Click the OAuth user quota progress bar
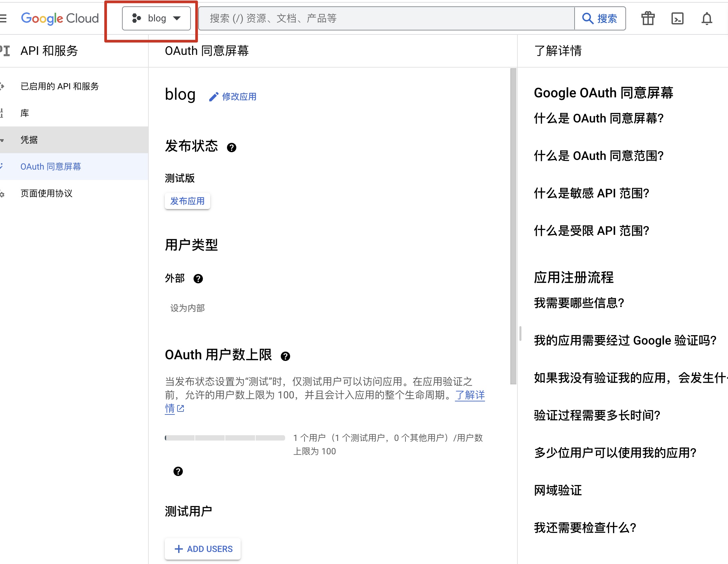The image size is (728, 564). tap(225, 438)
